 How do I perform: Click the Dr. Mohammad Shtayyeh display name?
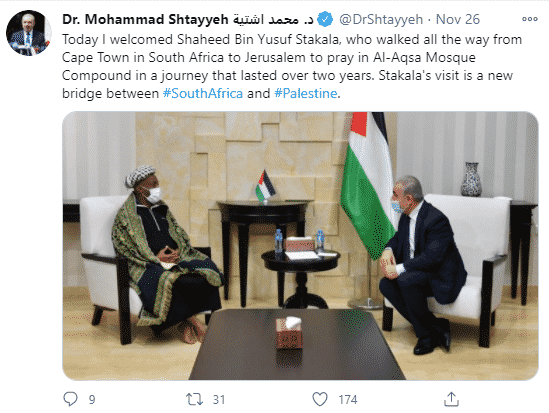click(145, 19)
